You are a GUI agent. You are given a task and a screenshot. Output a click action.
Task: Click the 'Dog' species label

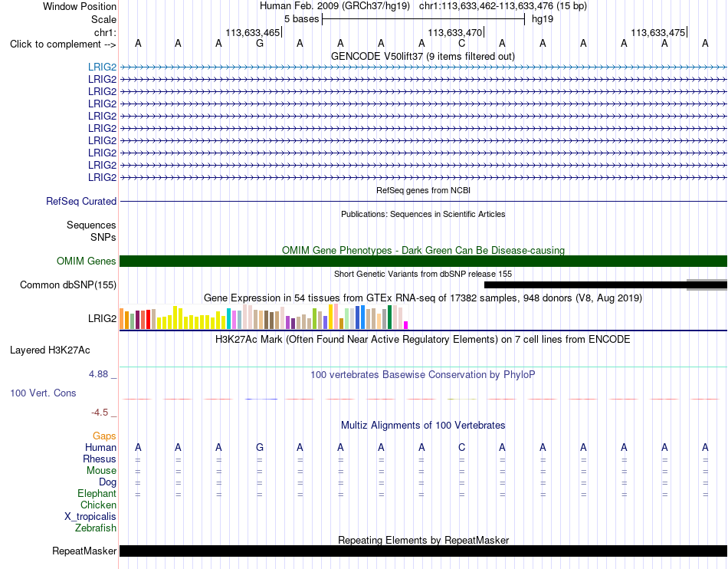click(107, 482)
